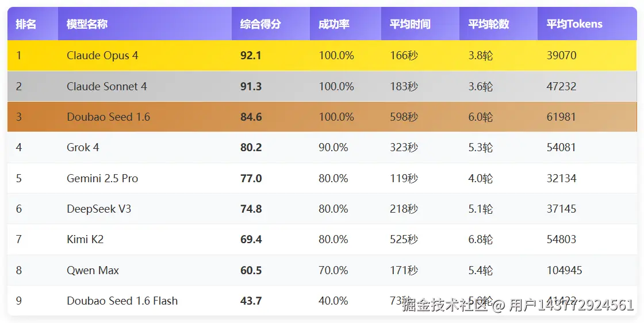Click the 80.0% success rate for DeepSeek V3

click(333, 209)
